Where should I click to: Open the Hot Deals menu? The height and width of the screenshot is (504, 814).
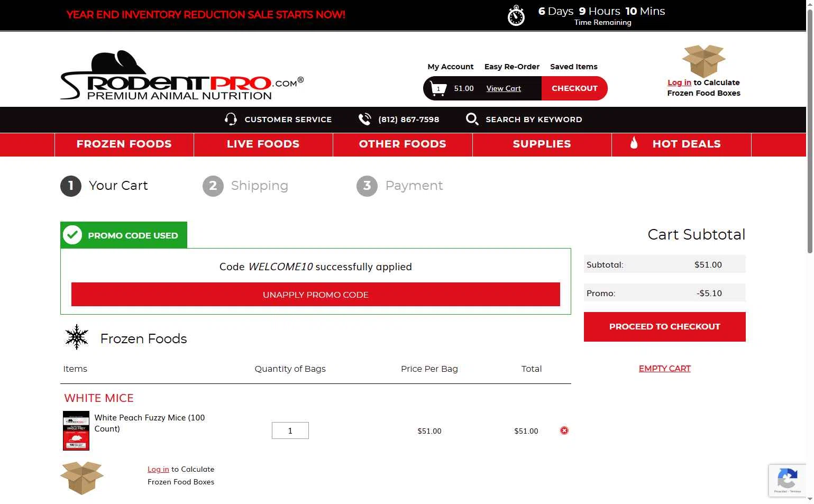(x=681, y=144)
